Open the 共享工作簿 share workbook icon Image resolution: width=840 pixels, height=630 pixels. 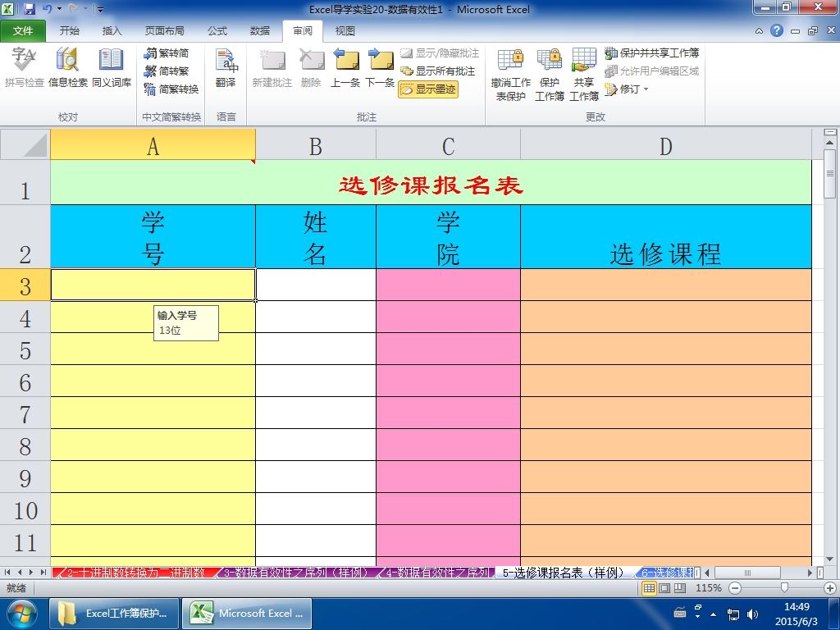coord(584,75)
